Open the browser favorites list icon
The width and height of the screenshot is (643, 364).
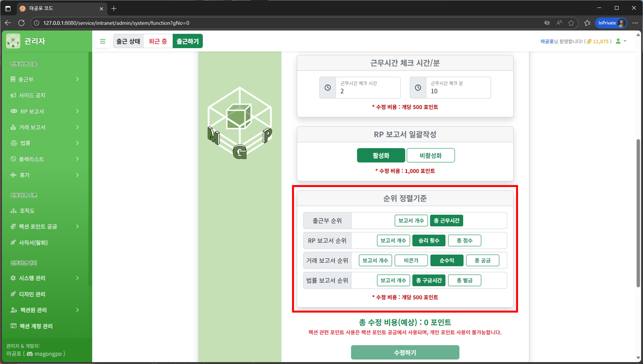click(587, 23)
